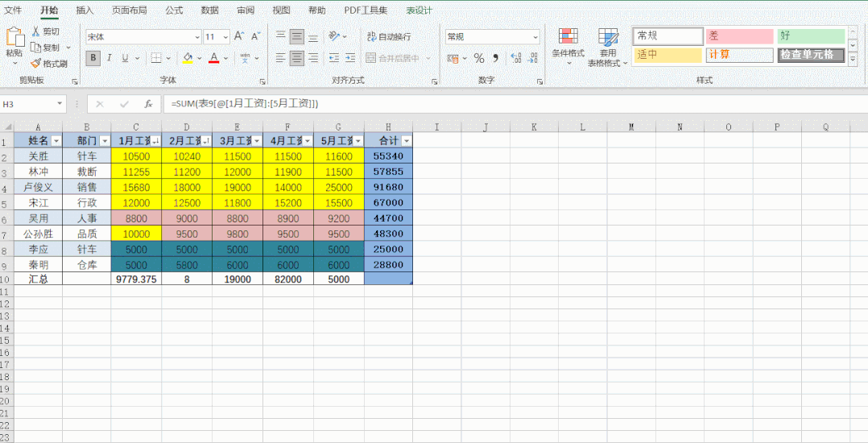Open font color dropdown arrow

225,58
